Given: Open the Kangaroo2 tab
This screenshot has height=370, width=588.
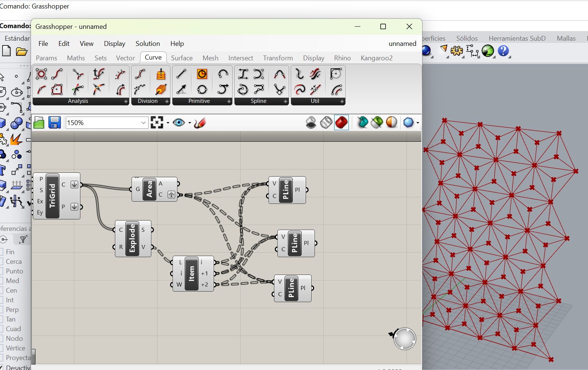Looking at the screenshot, I should (x=376, y=58).
